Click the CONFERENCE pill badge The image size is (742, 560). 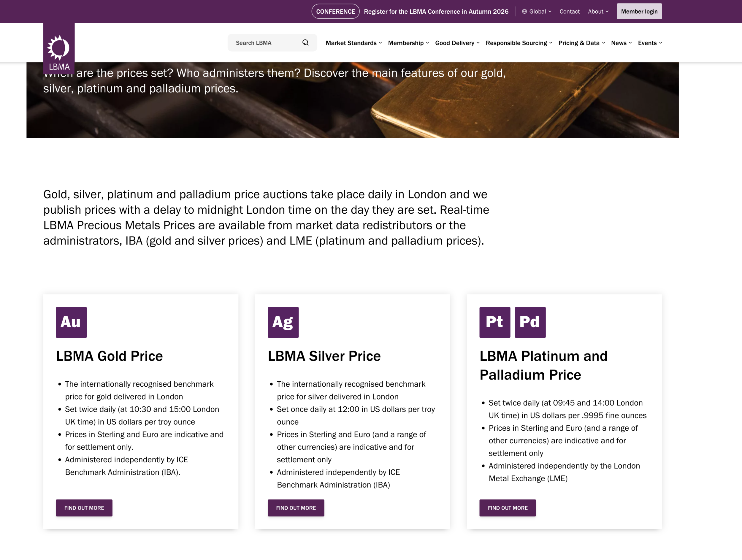pyautogui.click(x=335, y=11)
